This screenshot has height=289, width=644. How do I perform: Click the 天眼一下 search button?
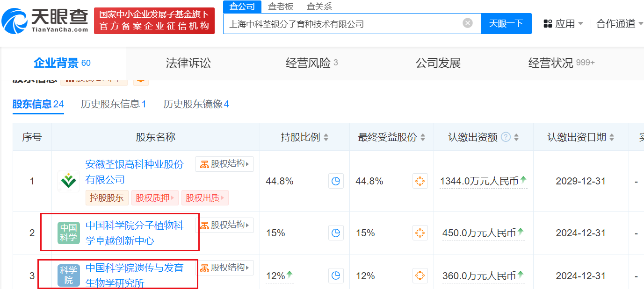point(506,23)
